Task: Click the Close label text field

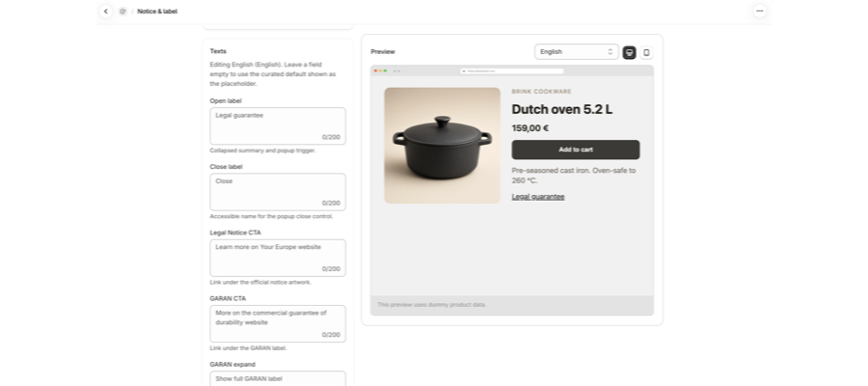Action: click(278, 192)
